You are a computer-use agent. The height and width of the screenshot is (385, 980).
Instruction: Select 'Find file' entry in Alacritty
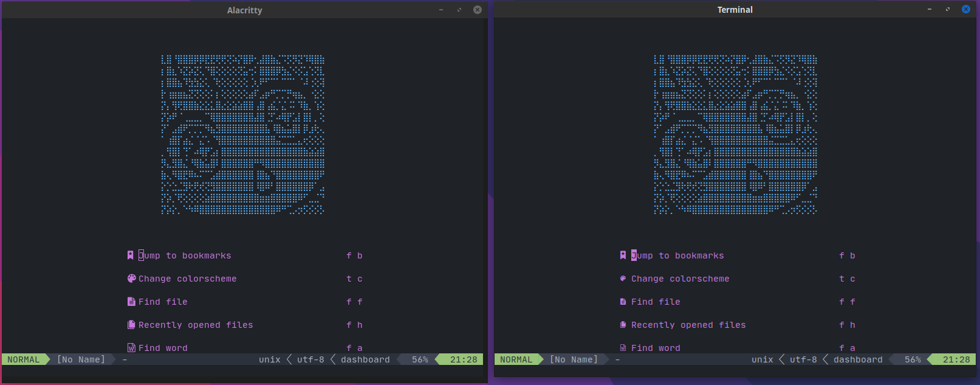pos(163,302)
